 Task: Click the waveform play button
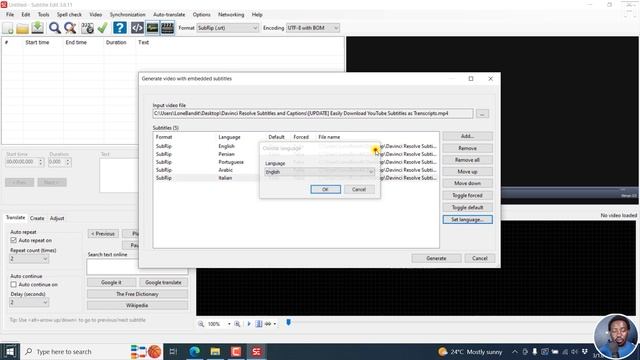[x=249, y=324]
